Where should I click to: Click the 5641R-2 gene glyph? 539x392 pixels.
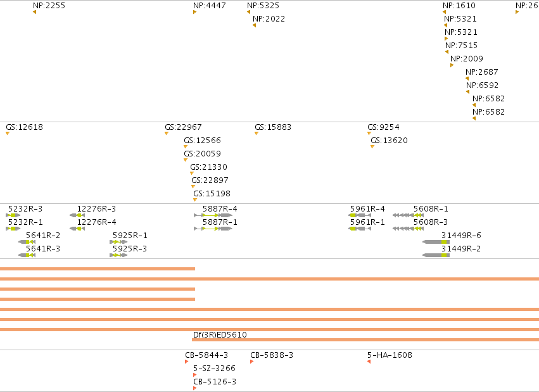(x=27, y=242)
